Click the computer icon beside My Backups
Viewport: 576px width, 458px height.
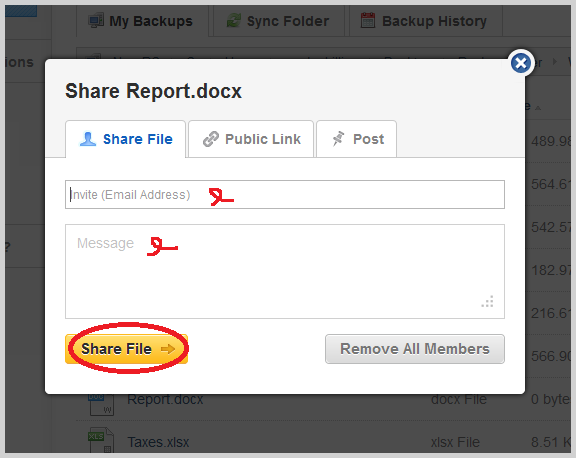(96, 20)
